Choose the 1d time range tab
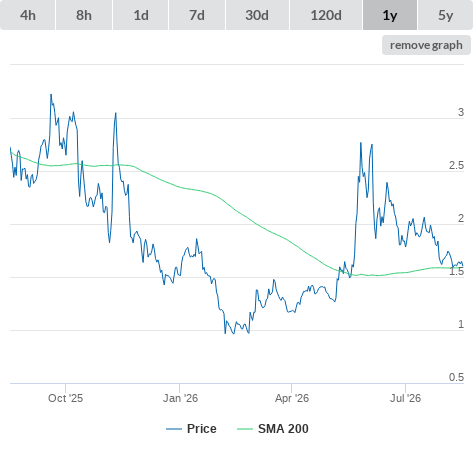 click(141, 15)
